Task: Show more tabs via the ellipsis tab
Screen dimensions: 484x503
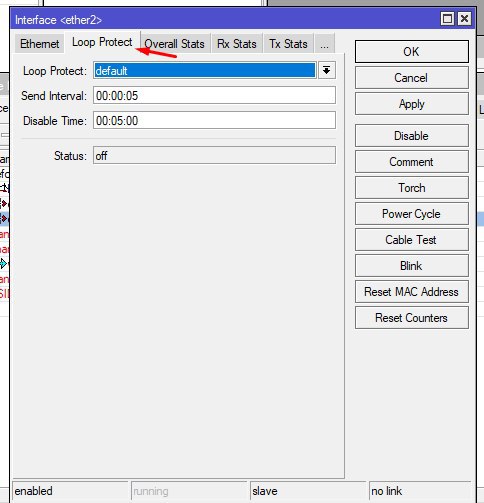Action: 324,44
